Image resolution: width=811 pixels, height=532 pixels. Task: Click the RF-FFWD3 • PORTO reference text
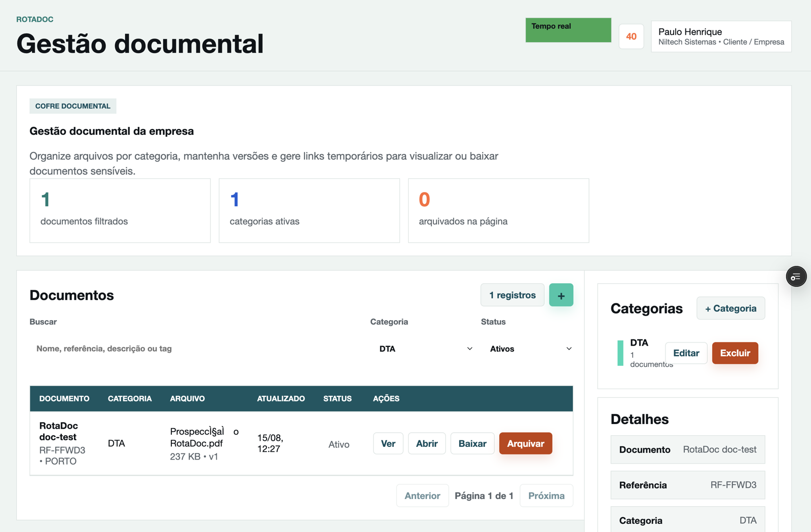pyautogui.click(x=62, y=455)
